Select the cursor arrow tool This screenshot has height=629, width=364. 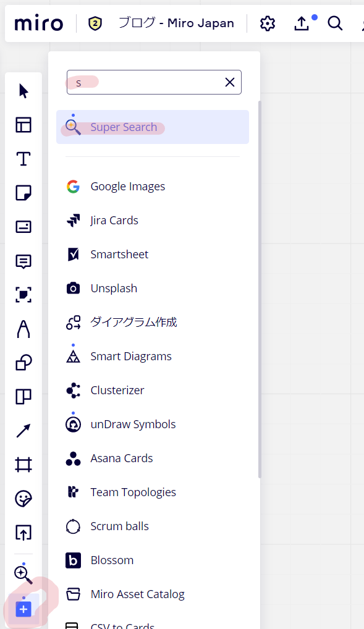(23, 91)
